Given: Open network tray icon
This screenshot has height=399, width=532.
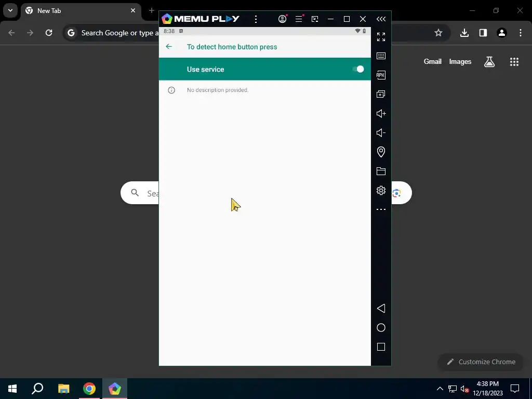Looking at the screenshot, I should coord(453,389).
